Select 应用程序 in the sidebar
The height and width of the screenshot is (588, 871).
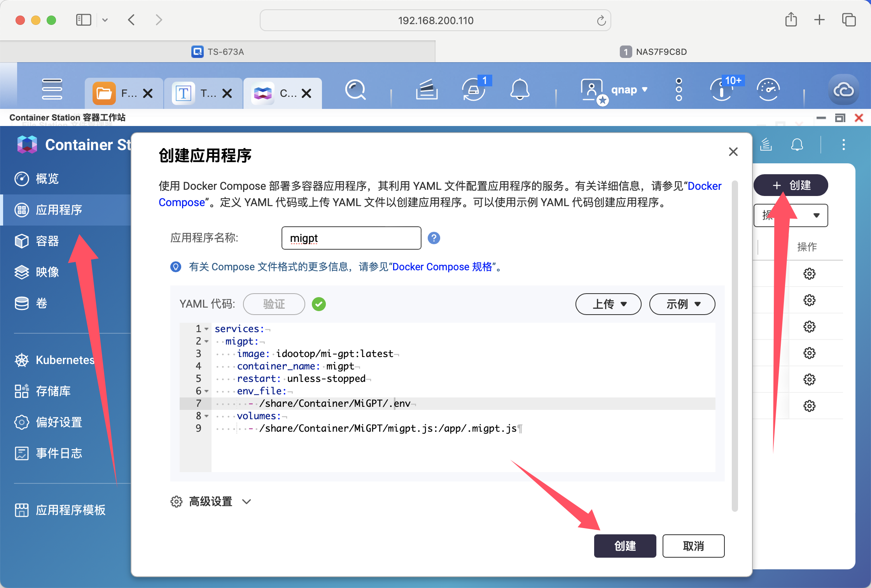tap(65, 210)
